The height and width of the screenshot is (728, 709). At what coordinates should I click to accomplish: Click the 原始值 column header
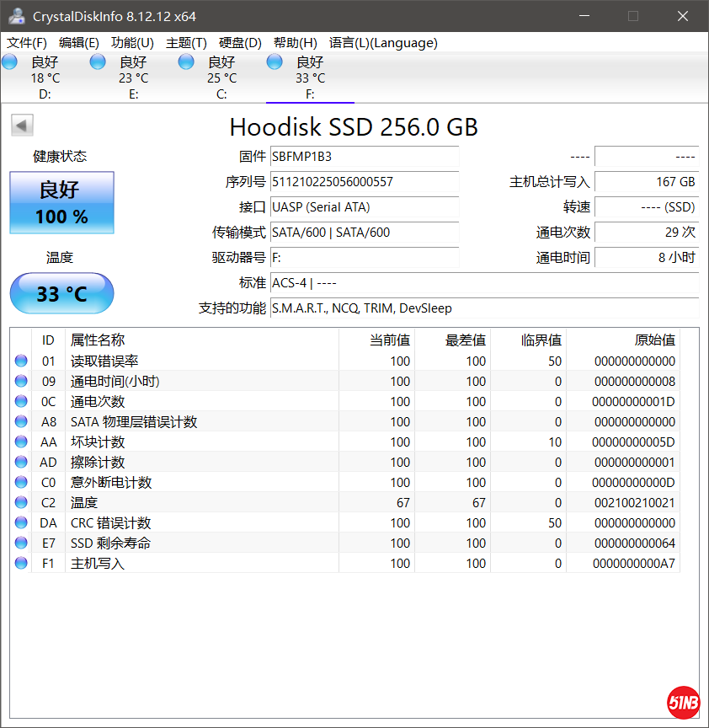click(x=654, y=340)
